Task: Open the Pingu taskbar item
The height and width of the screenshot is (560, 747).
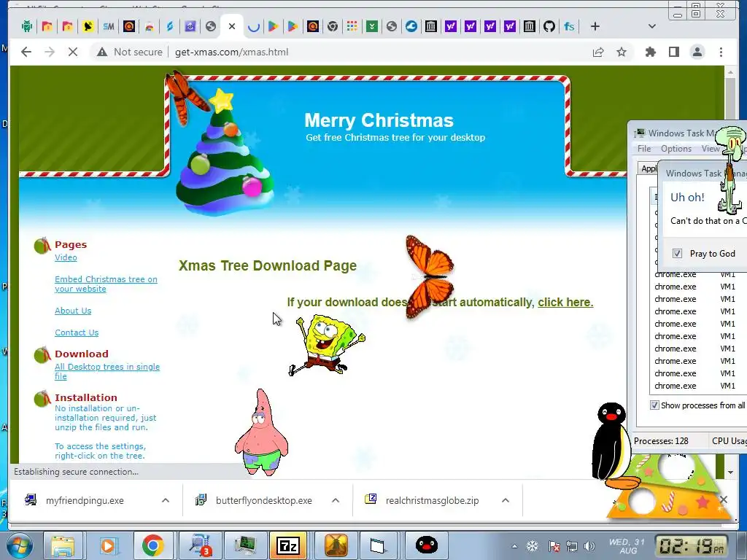Action: click(x=426, y=545)
